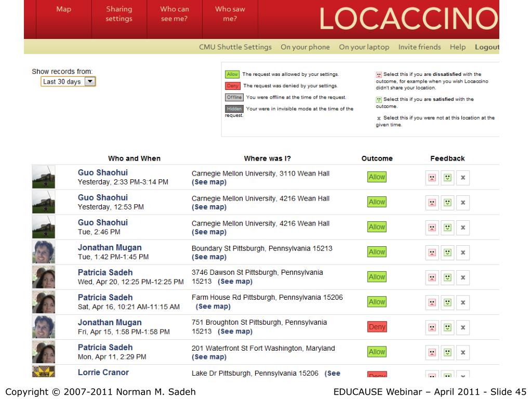This screenshot has height=399, width=532.
Task: Click the Feedback column header
Action: pos(447,158)
